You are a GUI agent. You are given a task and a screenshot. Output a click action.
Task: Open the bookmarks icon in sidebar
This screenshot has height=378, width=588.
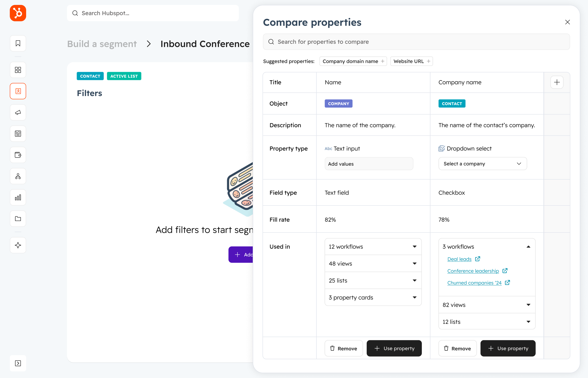coord(18,44)
